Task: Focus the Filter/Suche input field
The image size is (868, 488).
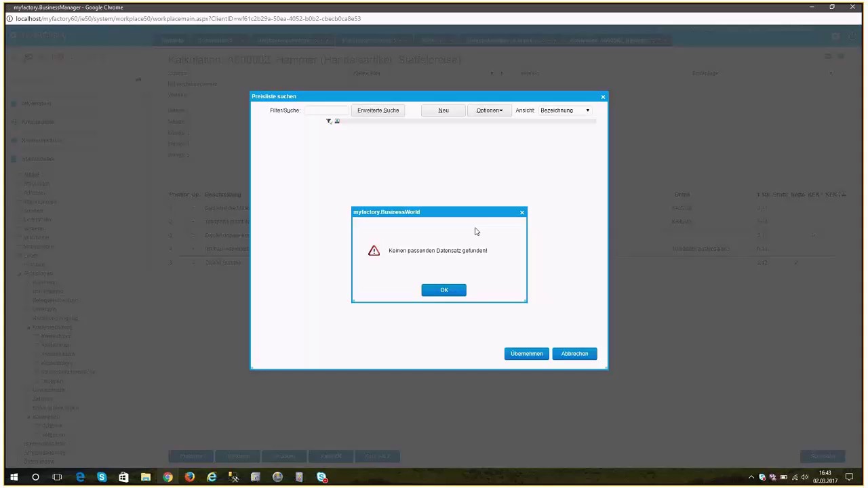Action: pyautogui.click(x=326, y=110)
